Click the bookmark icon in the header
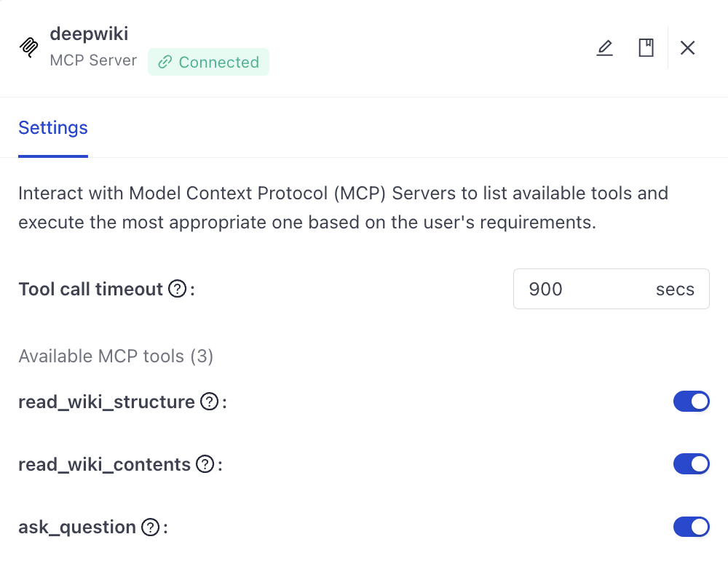The image size is (728, 582). [x=646, y=47]
